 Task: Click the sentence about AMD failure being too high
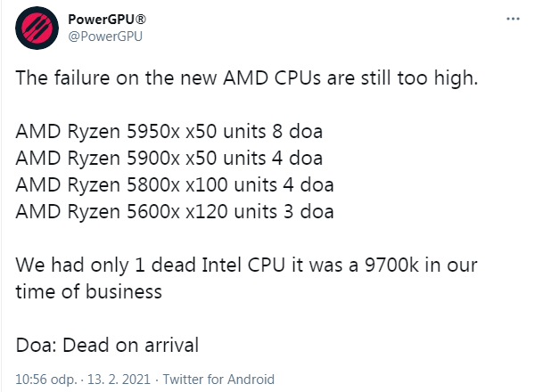pos(247,78)
